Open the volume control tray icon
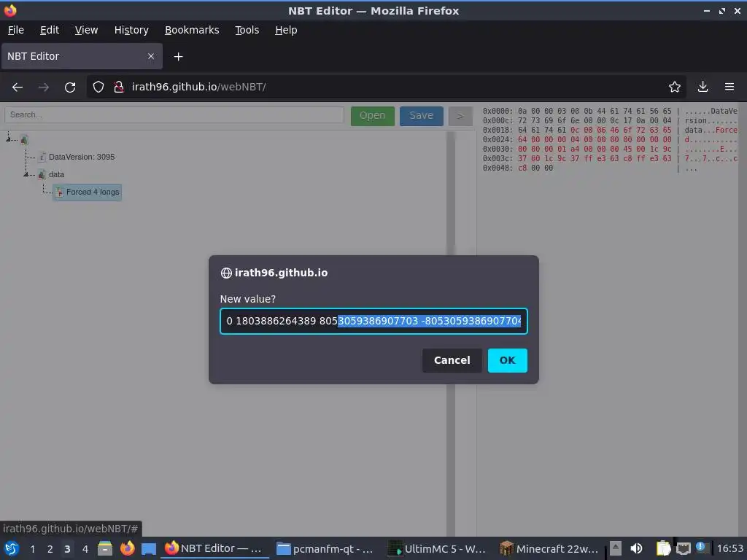The width and height of the screenshot is (747, 560). click(x=636, y=548)
